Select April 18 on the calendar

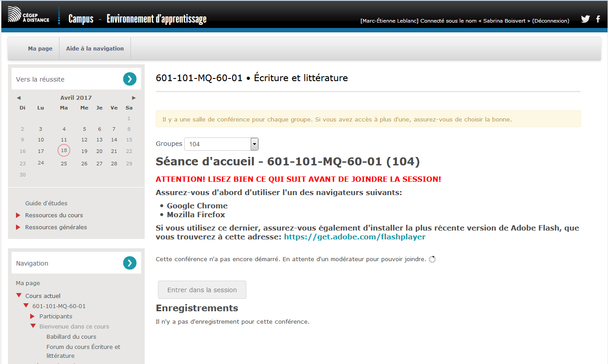64,151
